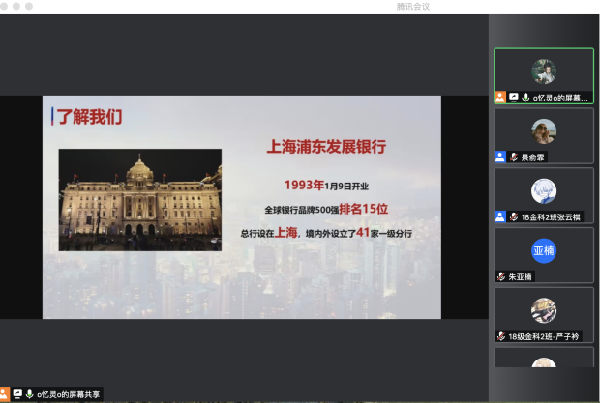This screenshot has width=600, height=403.
Task: Click the bank building photo in the slide
Action: (140, 199)
